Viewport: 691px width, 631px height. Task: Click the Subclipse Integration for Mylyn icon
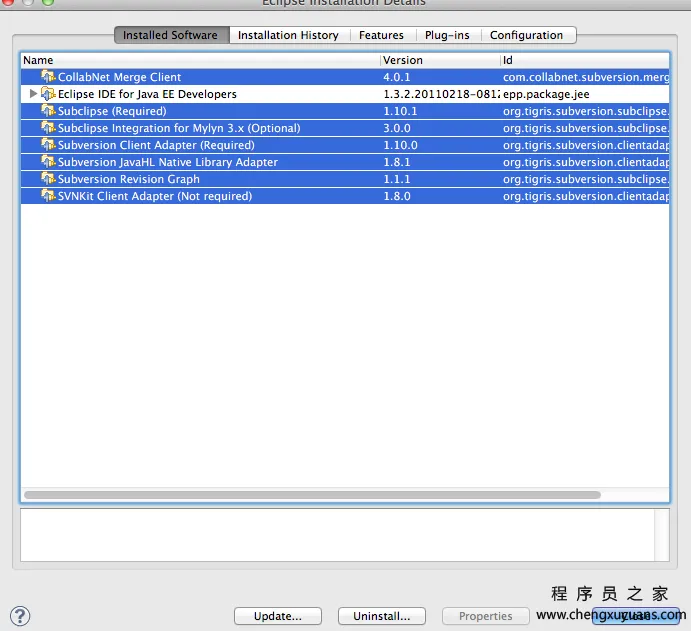click(48, 128)
